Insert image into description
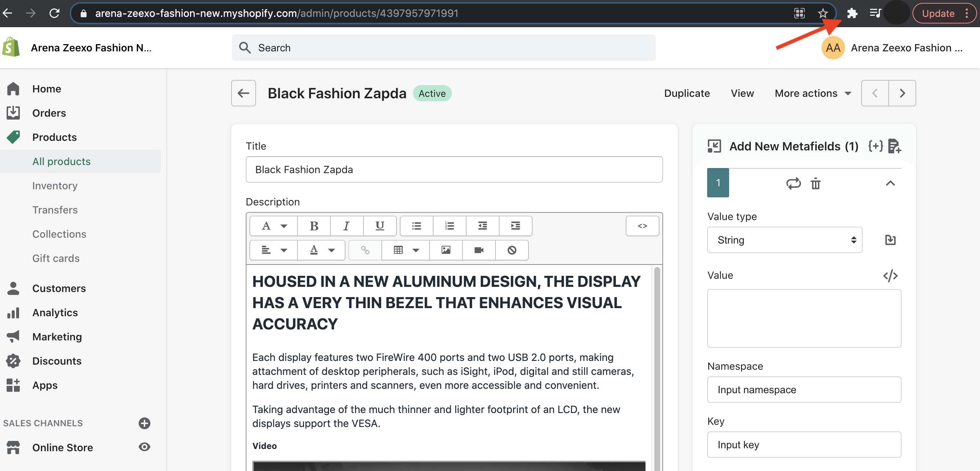The image size is (980, 471). pos(446,250)
